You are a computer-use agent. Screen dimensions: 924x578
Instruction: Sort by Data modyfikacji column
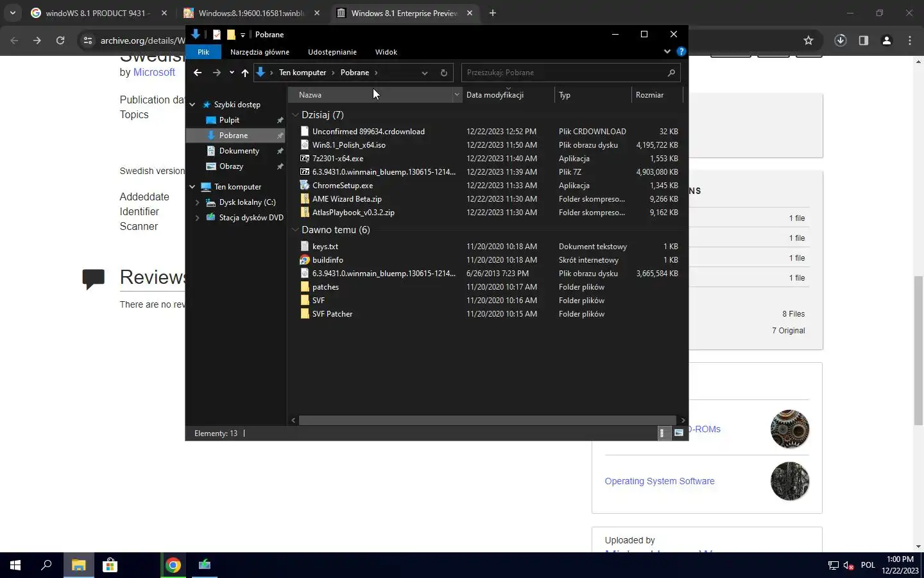click(508, 94)
